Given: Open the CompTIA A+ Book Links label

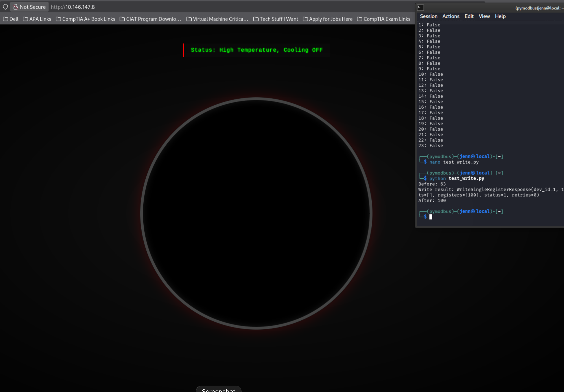Looking at the screenshot, I should click(x=89, y=19).
